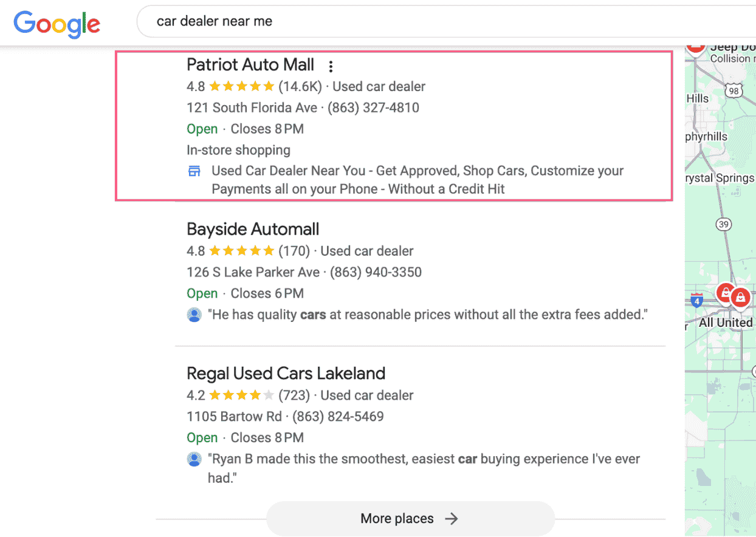This screenshot has height=537, width=756.
Task: Open three-dot menu beside Patriot Auto Mall
Action: (x=331, y=66)
